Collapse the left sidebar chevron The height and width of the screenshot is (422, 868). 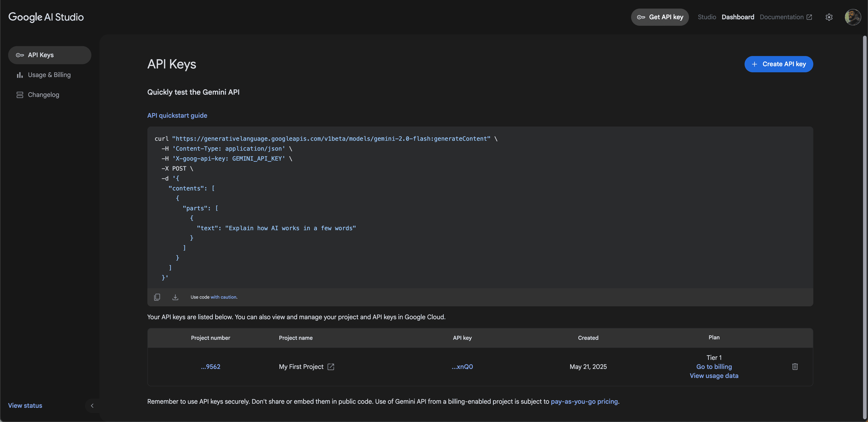click(x=92, y=406)
